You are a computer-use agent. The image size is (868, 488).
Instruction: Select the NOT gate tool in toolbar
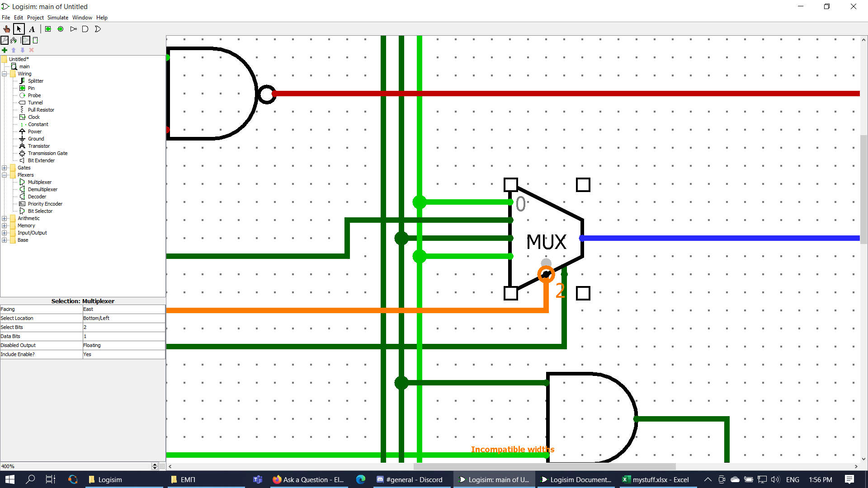pos(74,29)
